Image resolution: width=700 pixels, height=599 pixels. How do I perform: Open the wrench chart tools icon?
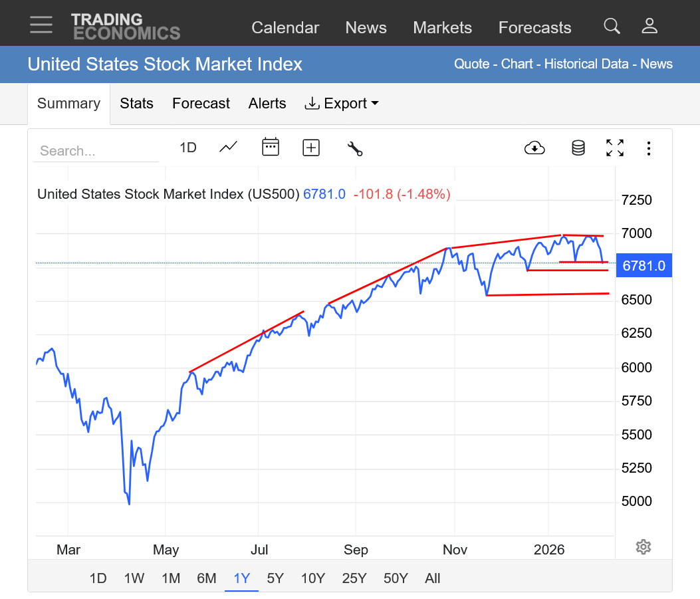(x=355, y=148)
